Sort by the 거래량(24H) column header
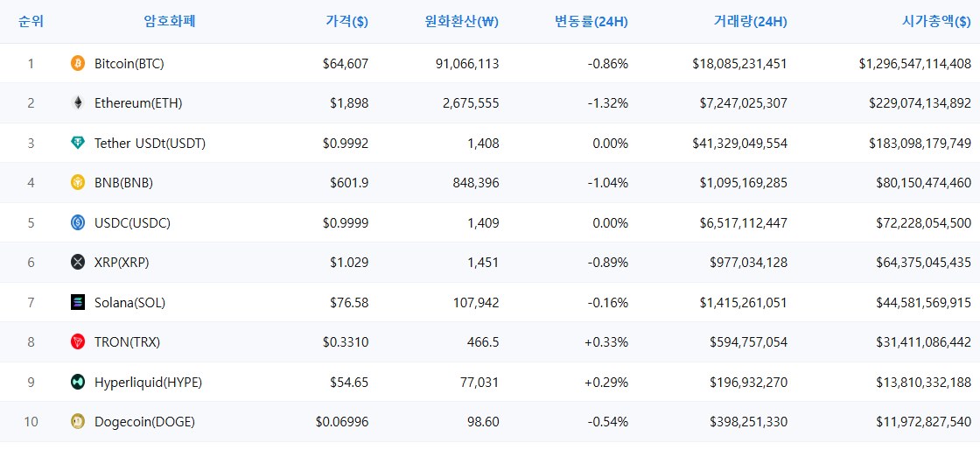This screenshot has width=980, height=450. [x=750, y=22]
